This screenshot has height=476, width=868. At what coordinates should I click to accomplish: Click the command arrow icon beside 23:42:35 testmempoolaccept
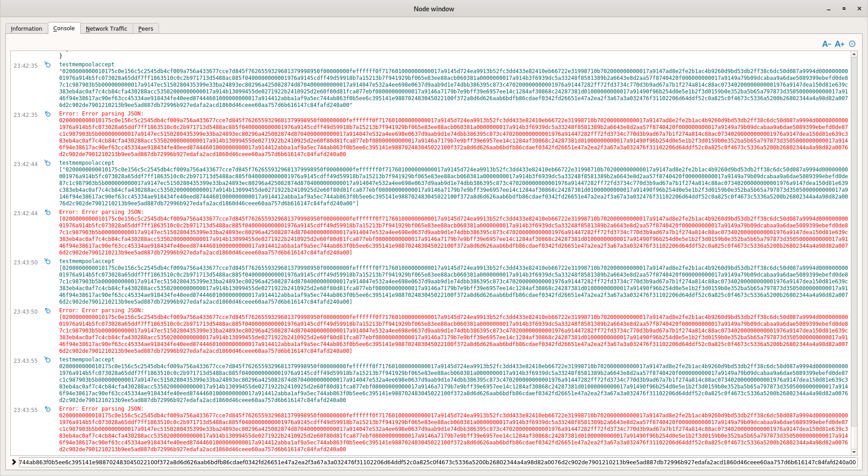pos(47,65)
